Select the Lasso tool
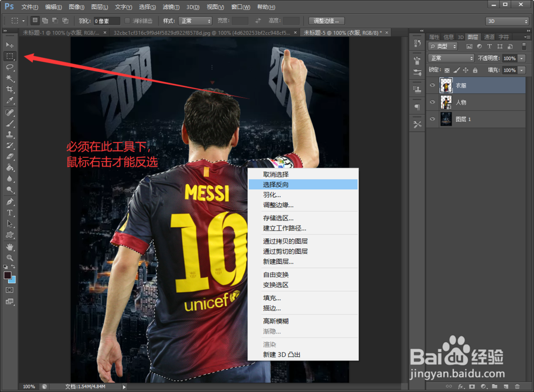Screen dimensions: 534x392 [10, 67]
